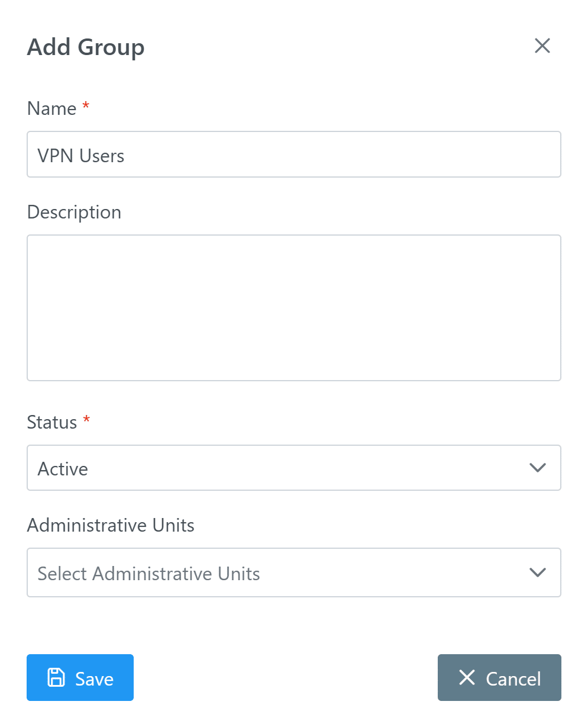Click the Status dropdown chevron arrow
This screenshot has width=588, height=727.
tap(537, 468)
